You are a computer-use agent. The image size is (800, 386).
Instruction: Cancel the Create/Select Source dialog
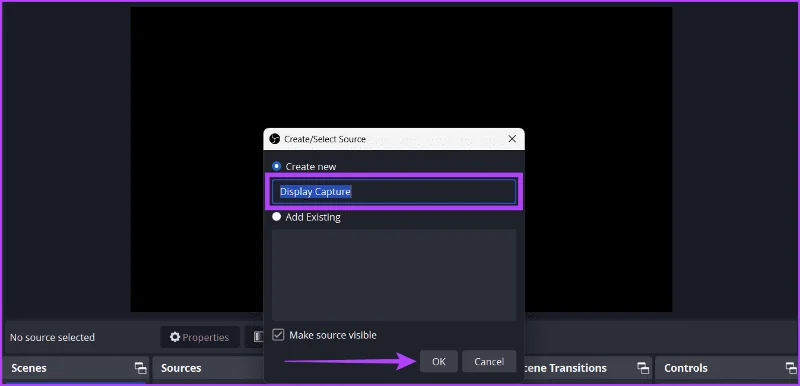coord(489,362)
